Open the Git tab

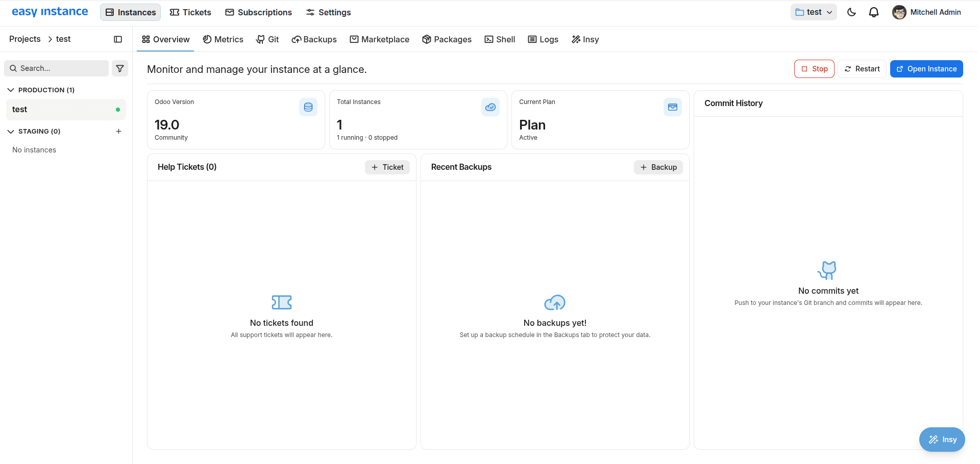pos(267,39)
